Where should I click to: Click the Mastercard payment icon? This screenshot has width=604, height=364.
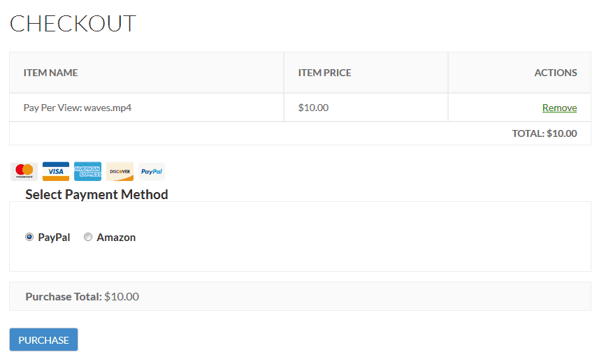(x=24, y=171)
